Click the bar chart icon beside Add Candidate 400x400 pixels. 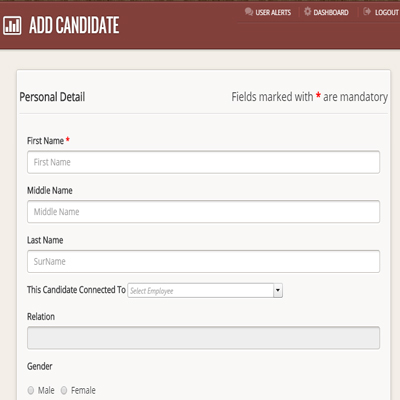[12, 26]
